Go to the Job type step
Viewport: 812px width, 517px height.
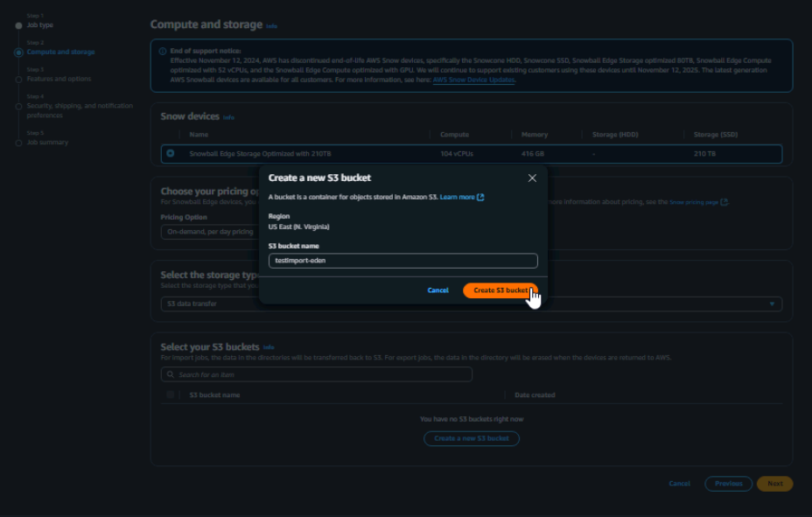click(x=40, y=25)
